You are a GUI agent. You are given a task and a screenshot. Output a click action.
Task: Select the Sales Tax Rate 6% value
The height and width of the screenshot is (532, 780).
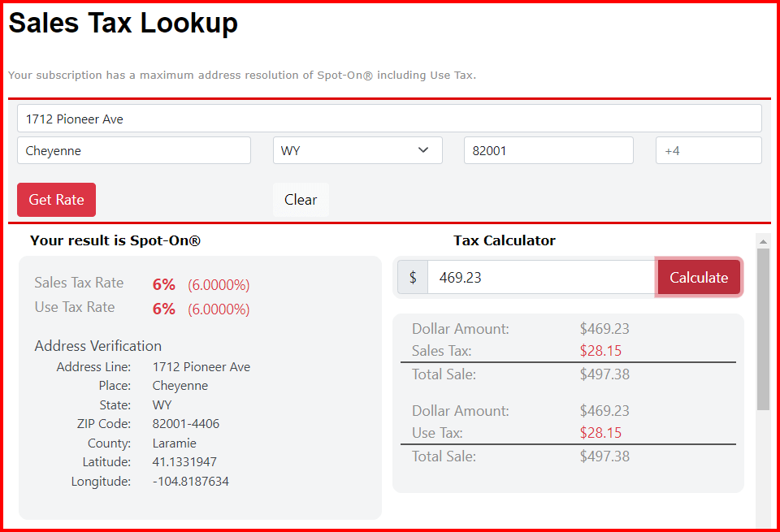(x=163, y=284)
